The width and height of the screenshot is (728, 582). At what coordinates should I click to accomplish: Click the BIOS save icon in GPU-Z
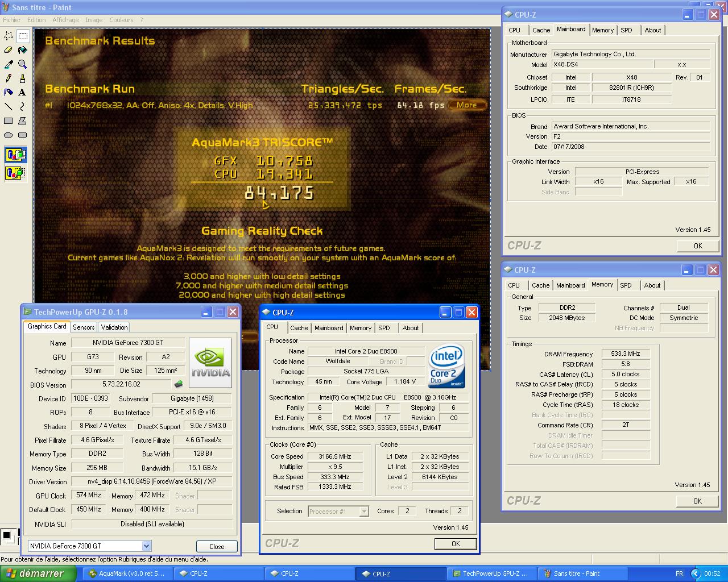(179, 384)
